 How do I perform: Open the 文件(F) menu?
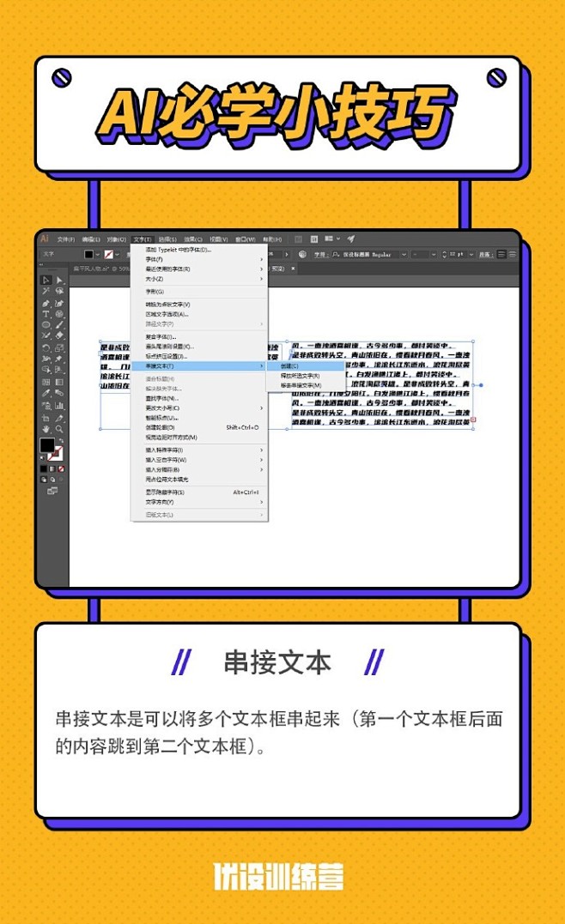point(66,240)
